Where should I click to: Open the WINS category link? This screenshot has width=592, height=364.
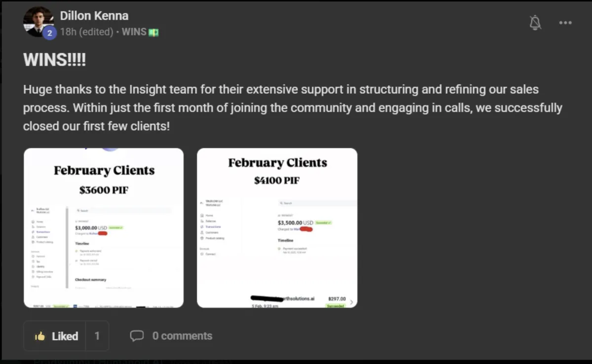(134, 32)
